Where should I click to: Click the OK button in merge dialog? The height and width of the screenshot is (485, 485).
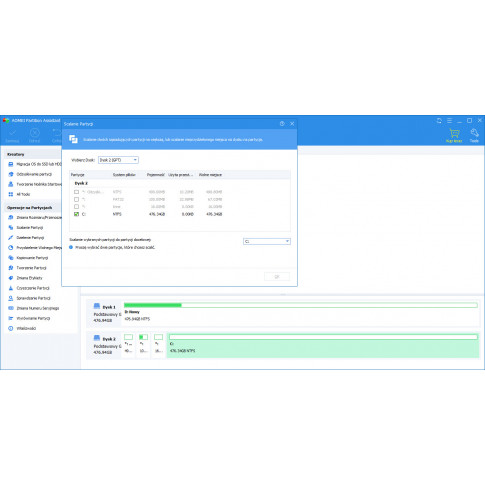coord(277,277)
